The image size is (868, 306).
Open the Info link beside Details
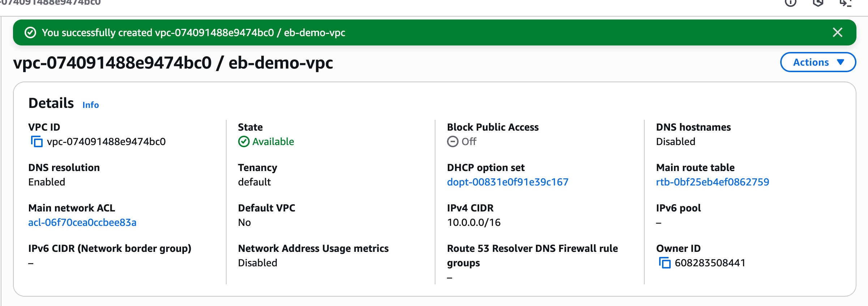(x=90, y=105)
